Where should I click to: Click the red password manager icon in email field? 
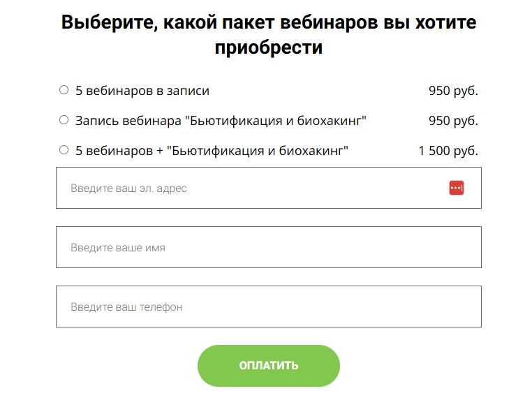tap(457, 188)
